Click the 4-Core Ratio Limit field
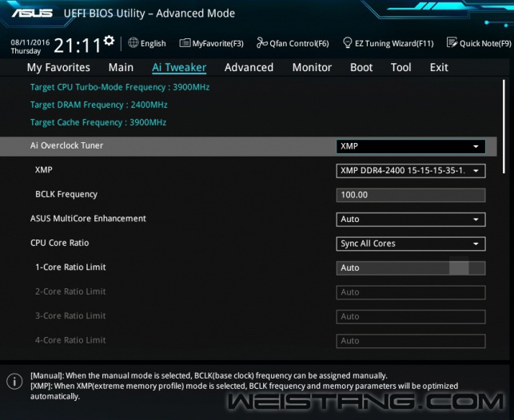 pos(411,341)
